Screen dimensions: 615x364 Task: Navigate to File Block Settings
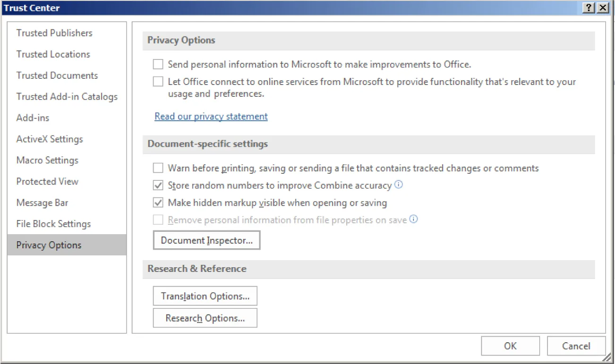click(53, 224)
